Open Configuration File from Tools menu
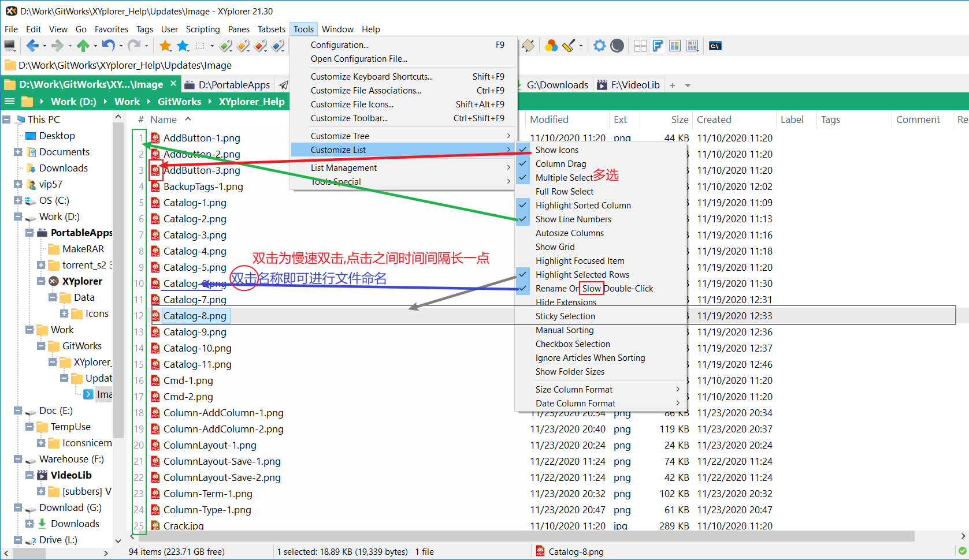This screenshot has width=969, height=560. pos(359,58)
